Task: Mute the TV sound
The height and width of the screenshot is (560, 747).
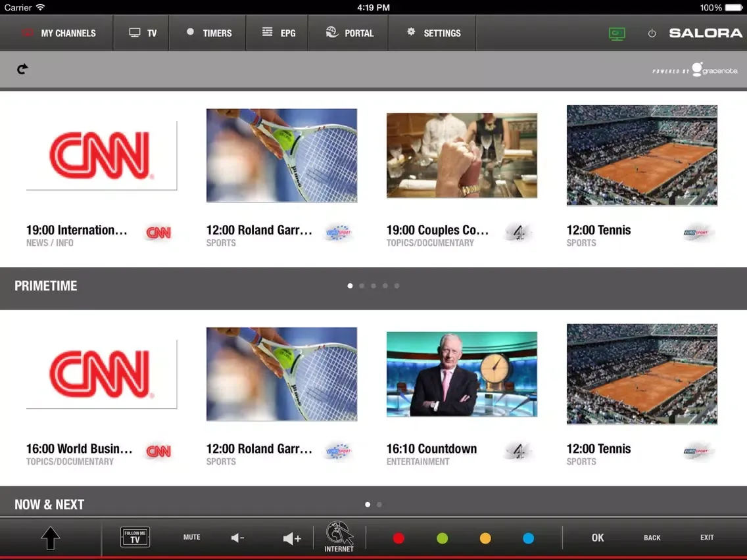Action: coord(191,537)
